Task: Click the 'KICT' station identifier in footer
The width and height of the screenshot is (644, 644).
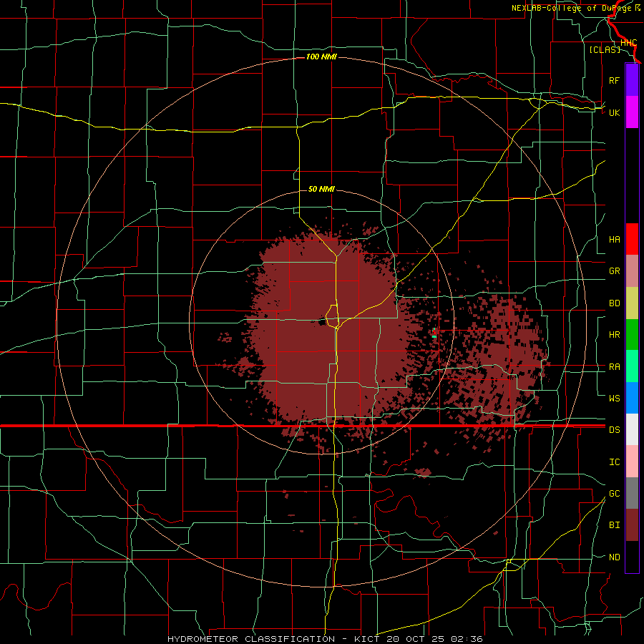Action: [x=366, y=639]
